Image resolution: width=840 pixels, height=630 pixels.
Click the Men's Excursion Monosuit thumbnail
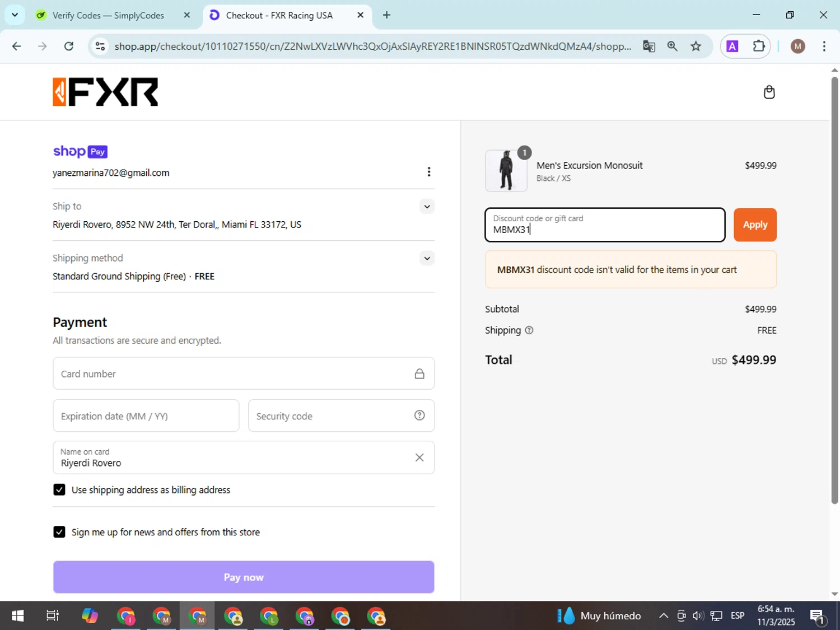pyautogui.click(x=506, y=171)
